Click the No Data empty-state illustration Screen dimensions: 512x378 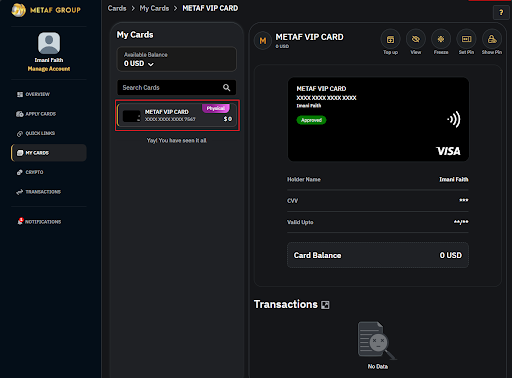point(377,341)
